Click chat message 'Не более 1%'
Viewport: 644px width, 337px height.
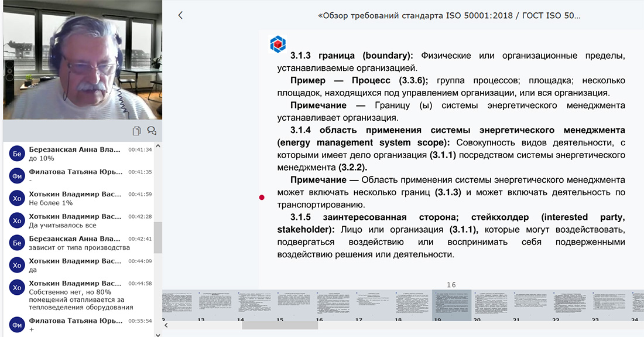pos(50,203)
